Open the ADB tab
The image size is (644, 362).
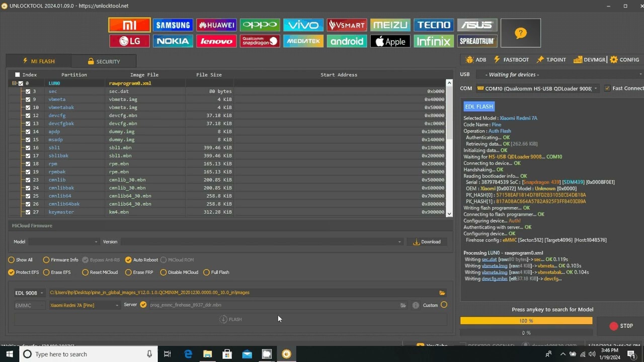pos(476,60)
